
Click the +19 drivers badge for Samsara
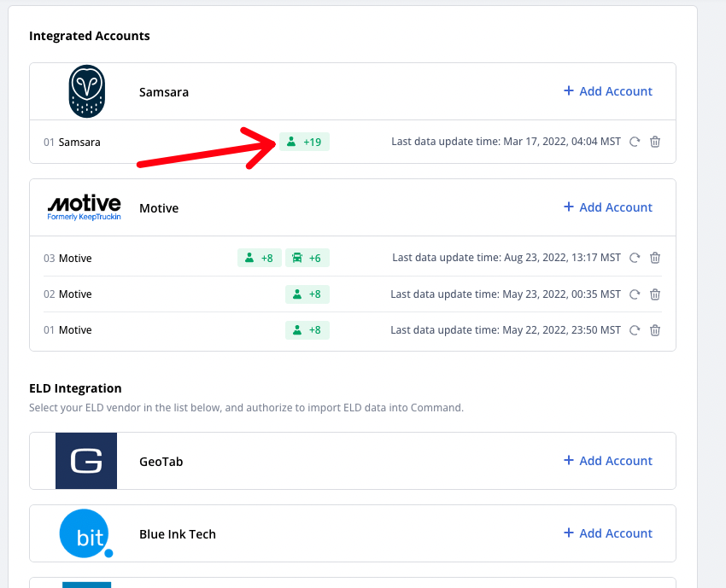304,142
